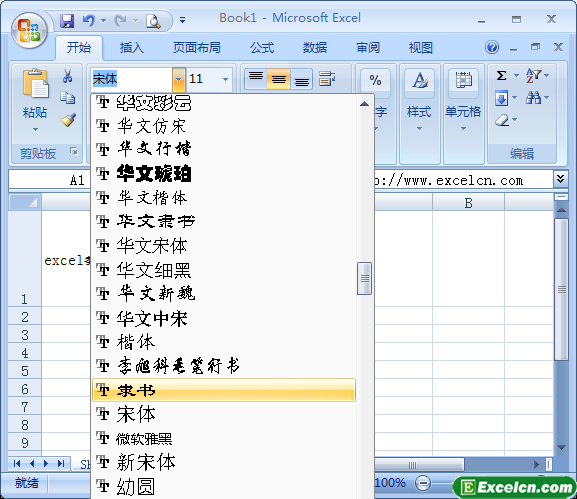Open the Undo history dropdown arrow

click(x=103, y=21)
